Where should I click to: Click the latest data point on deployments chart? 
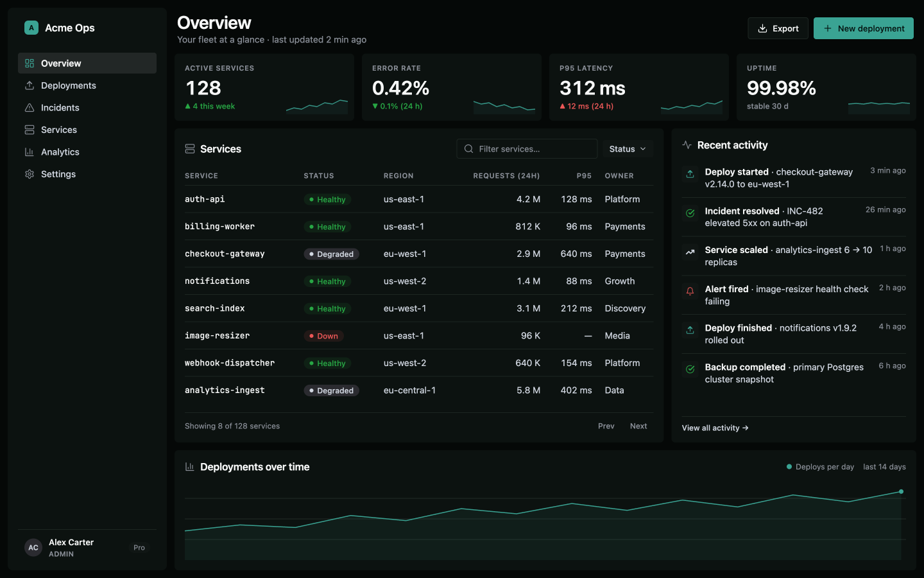tap(901, 491)
